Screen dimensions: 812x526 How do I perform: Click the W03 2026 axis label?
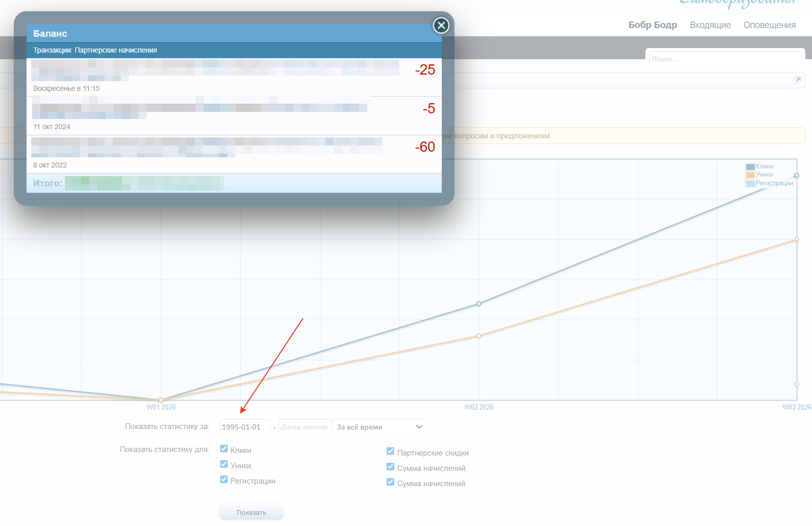pyautogui.click(x=797, y=407)
